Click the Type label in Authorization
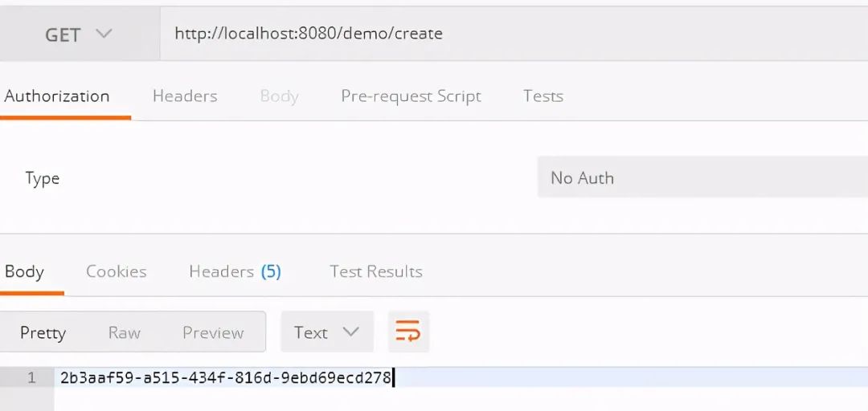The width and height of the screenshot is (868, 411). [x=42, y=178]
